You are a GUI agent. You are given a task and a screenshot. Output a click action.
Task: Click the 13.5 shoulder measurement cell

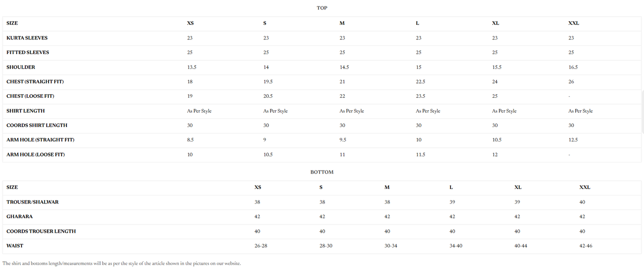pyautogui.click(x=191, y=67)
